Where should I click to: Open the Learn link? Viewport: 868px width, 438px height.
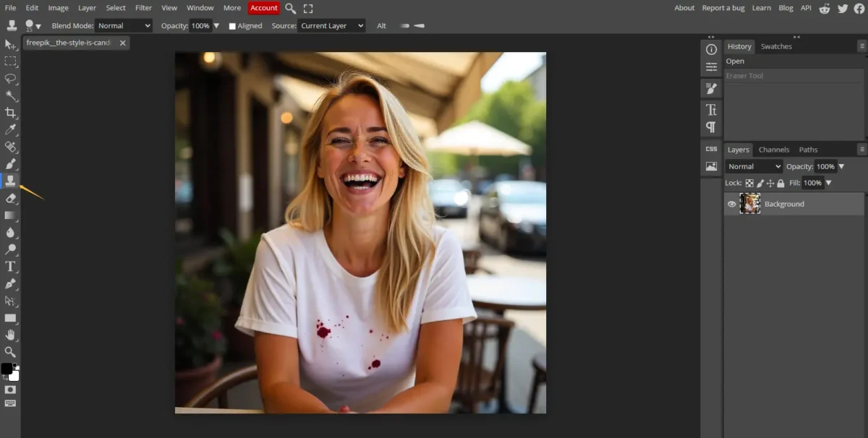pyautogui.click(x=762, y=8)
